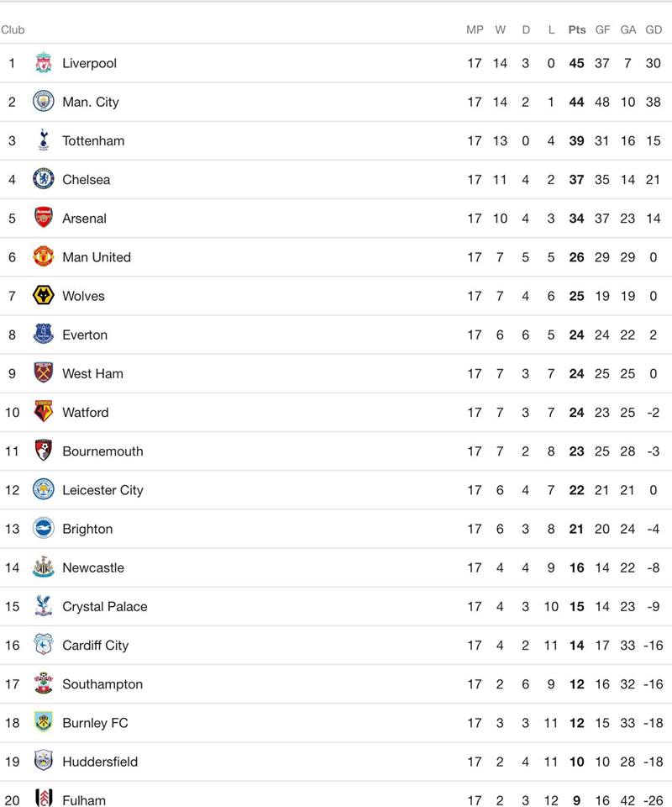
Task: Click the Southampton team name
Action: pos(102,684)
